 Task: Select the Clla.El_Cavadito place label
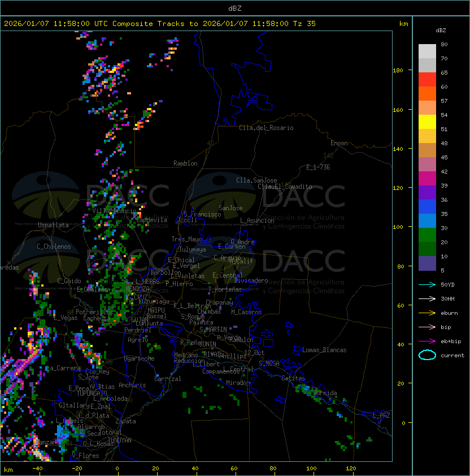click(x=285, y=187)
